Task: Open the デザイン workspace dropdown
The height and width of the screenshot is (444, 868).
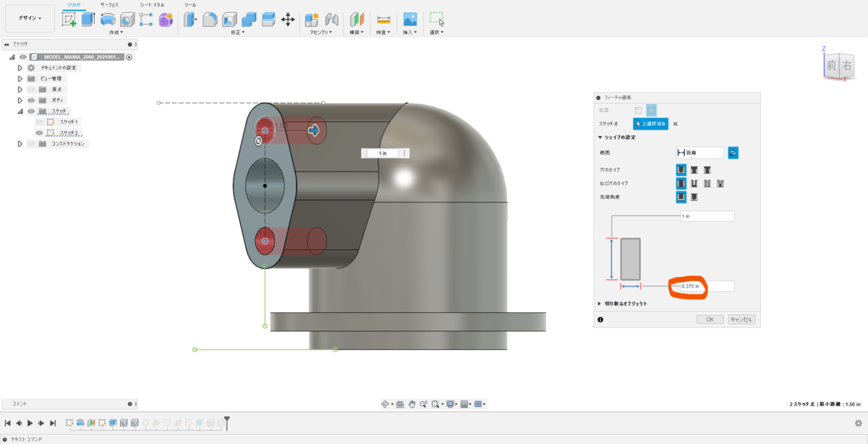Action: [x=30, y=18]
